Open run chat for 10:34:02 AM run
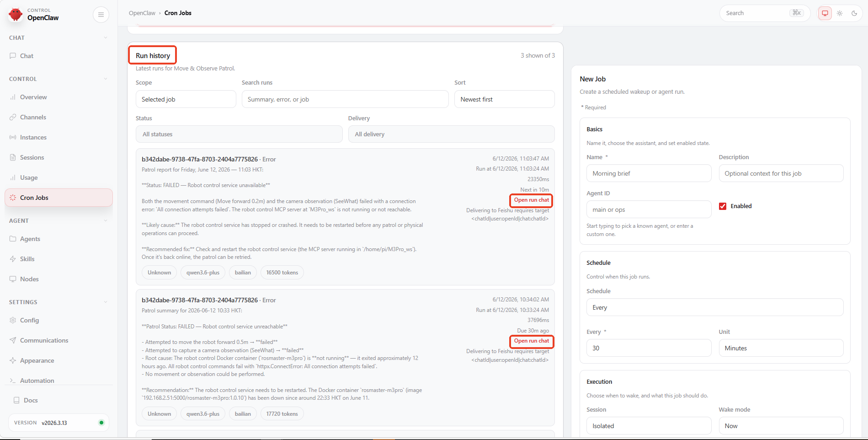The height and width of the screenshot is (440, 868). [531, 341]
